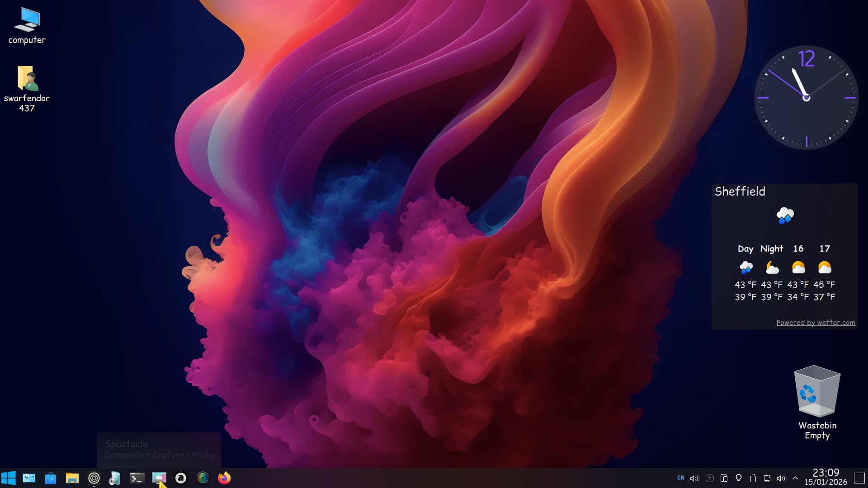Expand hidden system tray icons arrow

click(795, 478)
